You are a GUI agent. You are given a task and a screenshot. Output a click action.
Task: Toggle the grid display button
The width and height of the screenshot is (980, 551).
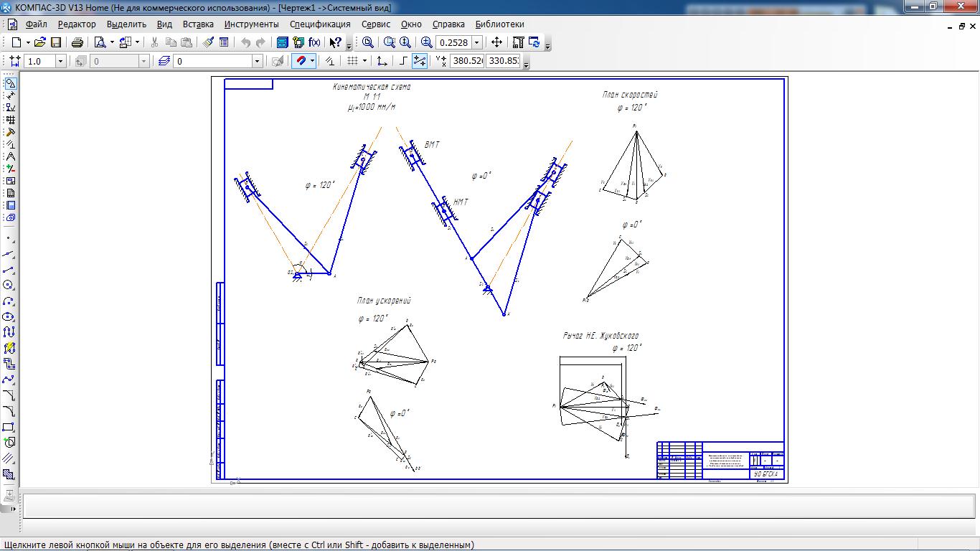pyautogui.click(x=352, y=61)
